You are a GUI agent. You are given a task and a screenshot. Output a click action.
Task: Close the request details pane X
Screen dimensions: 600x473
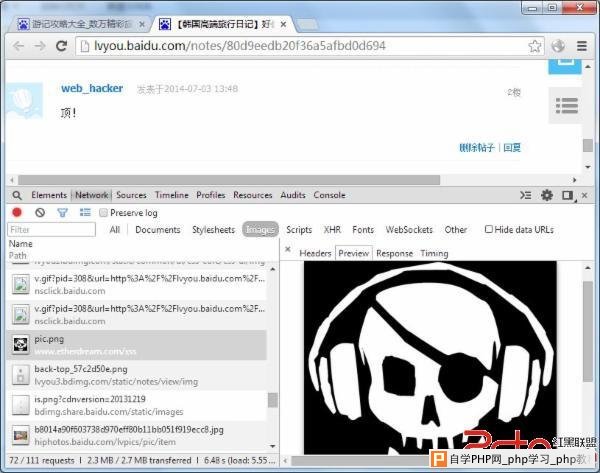point(288,250)
